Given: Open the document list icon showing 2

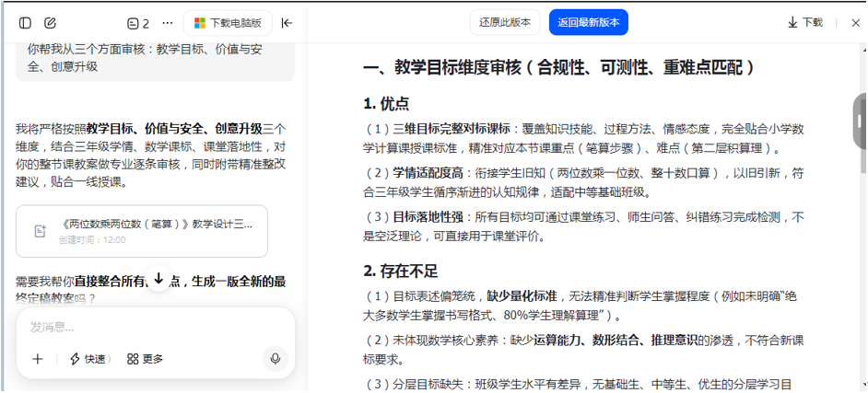Looking at the screenshot, I should pyautogui.click(x=138, y=23).
